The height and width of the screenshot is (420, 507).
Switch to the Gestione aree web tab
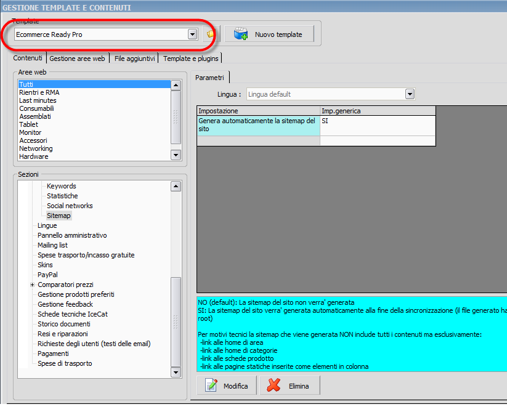(x=77, y=59)
